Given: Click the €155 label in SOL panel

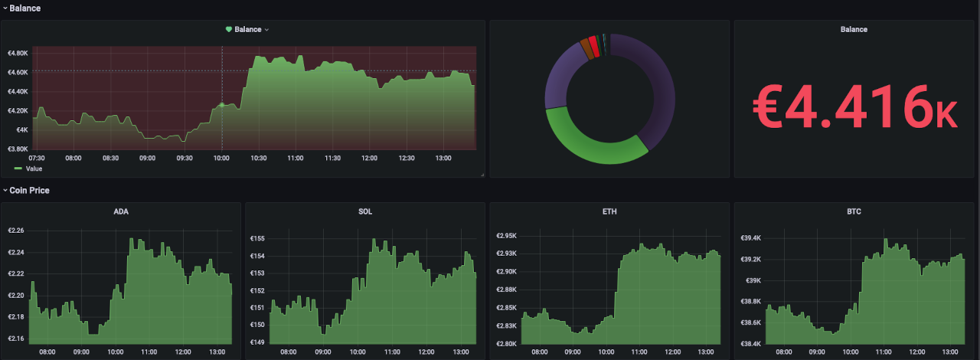Looking at the screenshot, I should [257, 238].
